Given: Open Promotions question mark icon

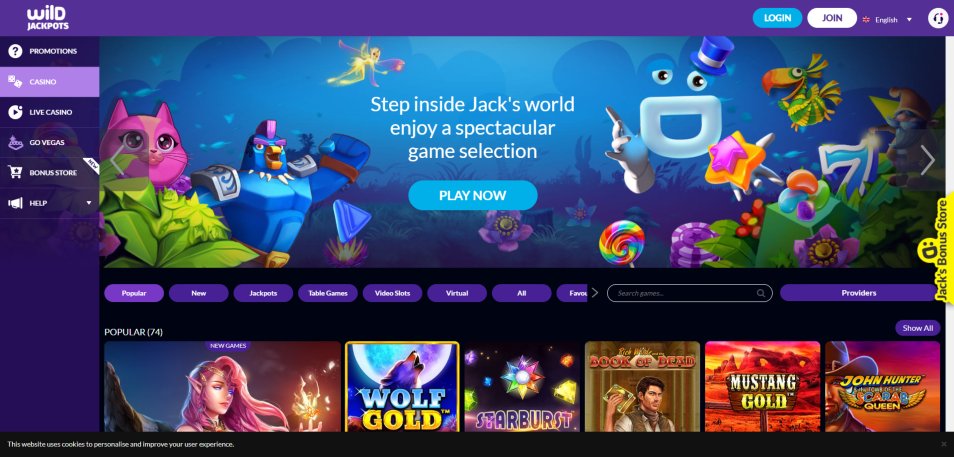Looking at the screenshot, I should coord(15,51).
